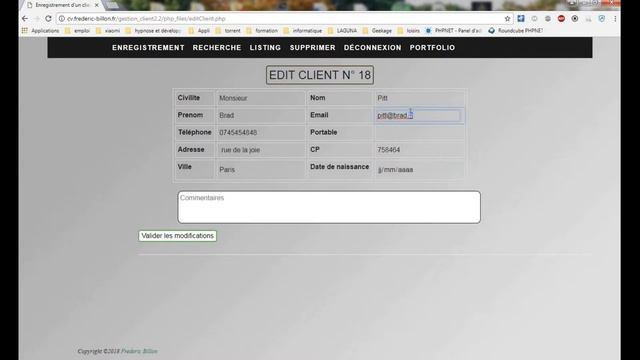Click the Date de naissance field
This screenshot has height=360, width=640.
(x=419, y=169)
